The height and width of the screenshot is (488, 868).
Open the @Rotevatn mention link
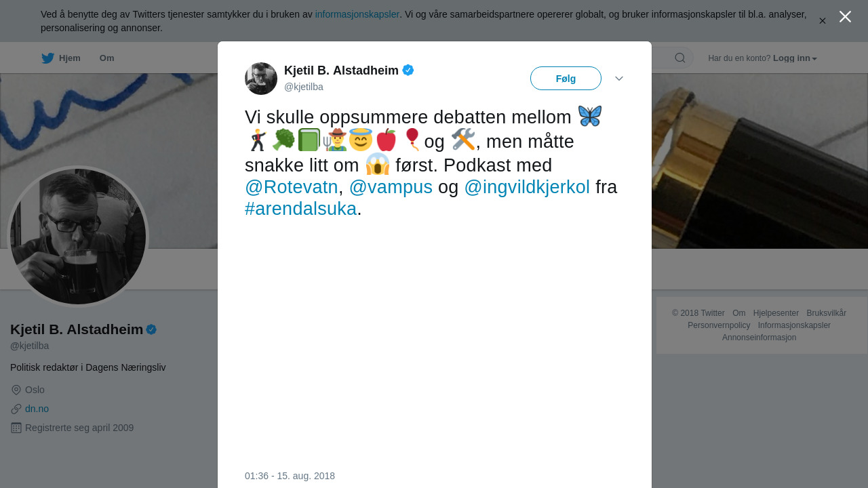coord(292,187)
